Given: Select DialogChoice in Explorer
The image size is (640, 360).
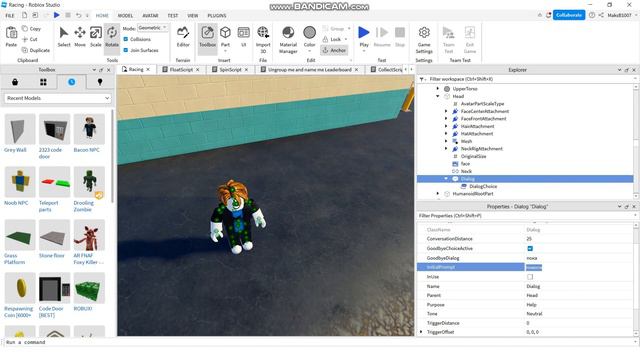Looking at the screenshot, I should [483, 187].
